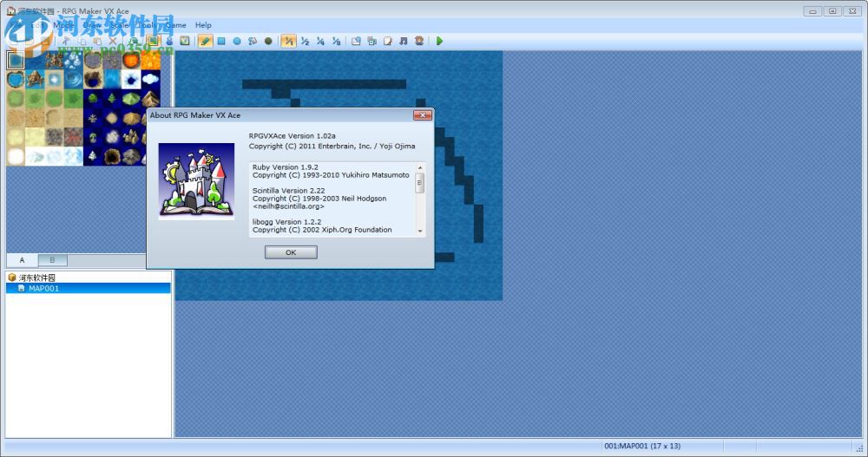Click Enterbrain copyright line in dialog
The width and height of the screenshot is (868, 457).
click(x=332, y=146)
